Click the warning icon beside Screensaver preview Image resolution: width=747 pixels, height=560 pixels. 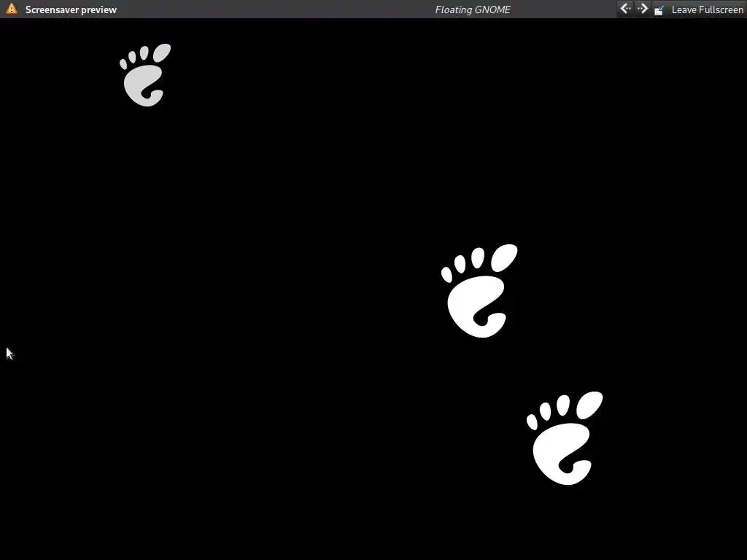click(x=12, y=9)
